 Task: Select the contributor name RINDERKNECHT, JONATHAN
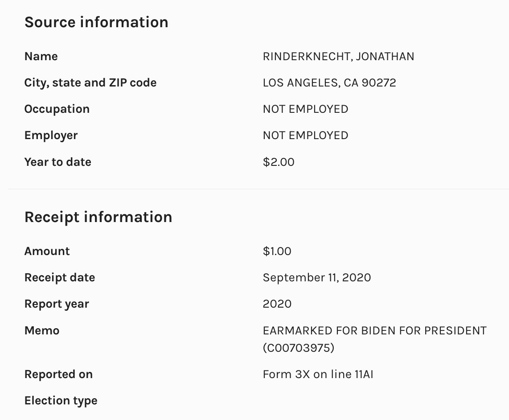pyautogui.click(x=338, y=57)
